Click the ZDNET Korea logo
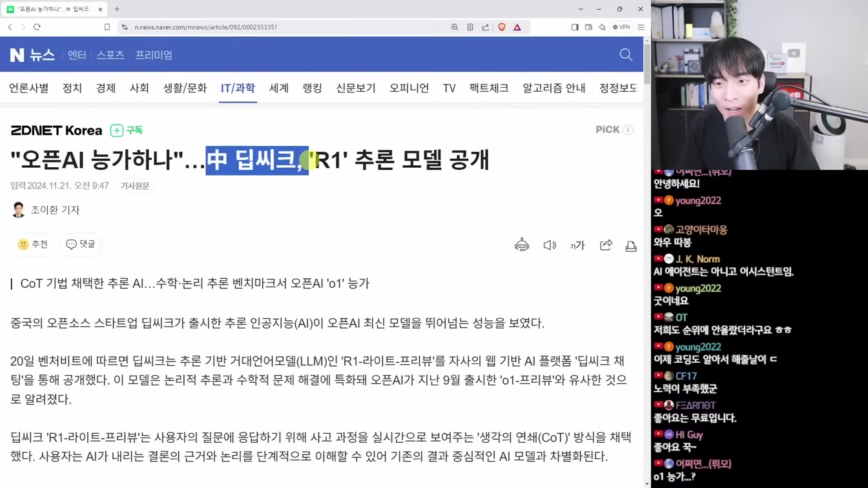 pos(57,130)
